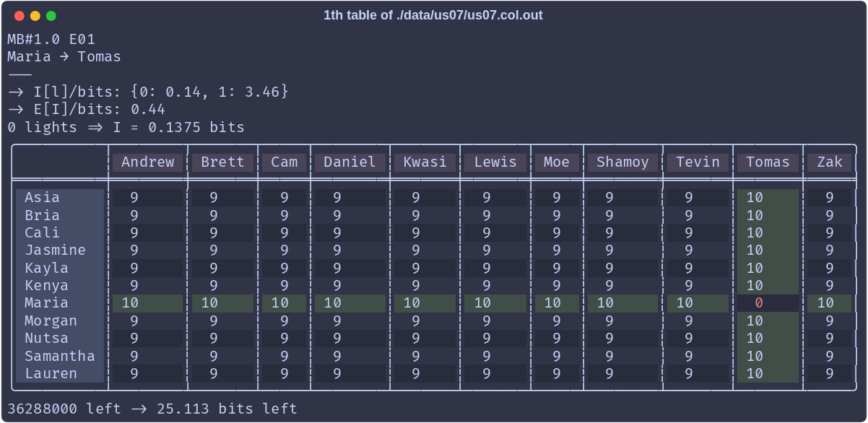Click the Maria row label
This screenshot has height=423, width=868.
tap(60, 303)
